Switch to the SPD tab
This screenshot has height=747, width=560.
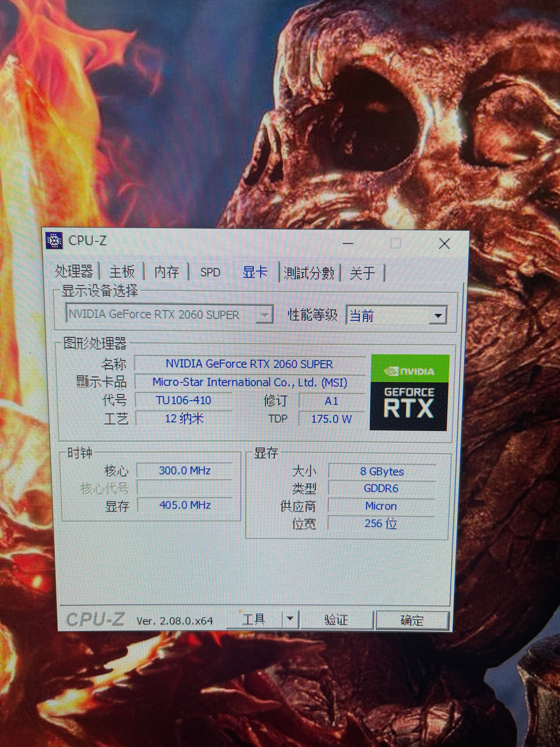pos(210,273)
